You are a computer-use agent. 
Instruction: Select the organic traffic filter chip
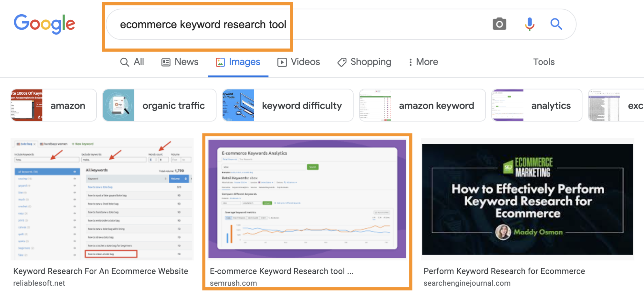(x=159, y=105)
